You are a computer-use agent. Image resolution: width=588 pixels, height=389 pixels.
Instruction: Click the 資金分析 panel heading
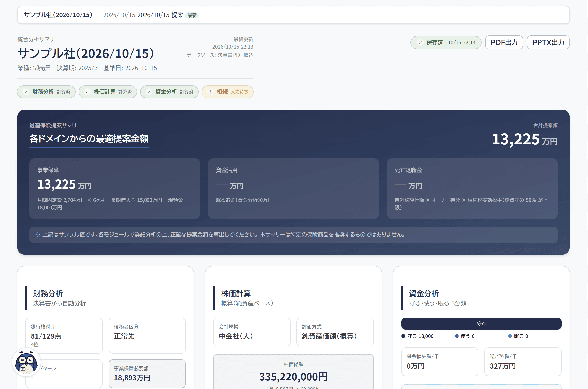[424, 294]
